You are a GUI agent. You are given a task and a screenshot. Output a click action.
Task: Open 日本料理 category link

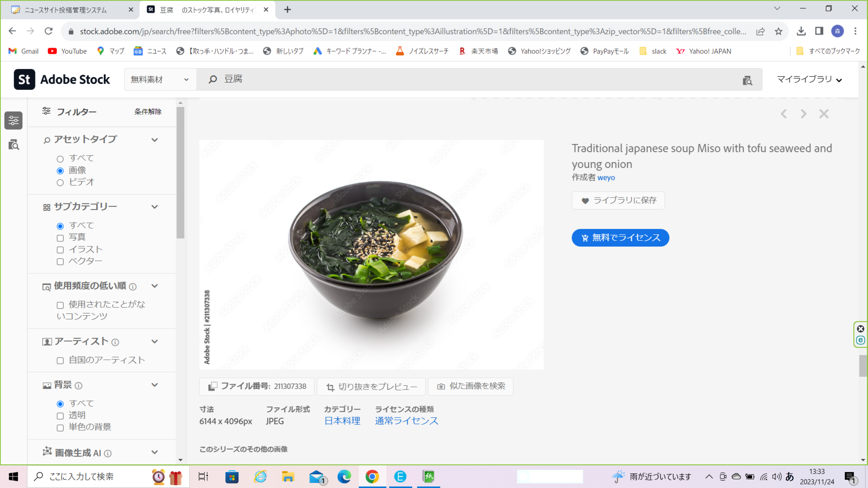pyautogui.click(x=342, y=421)
